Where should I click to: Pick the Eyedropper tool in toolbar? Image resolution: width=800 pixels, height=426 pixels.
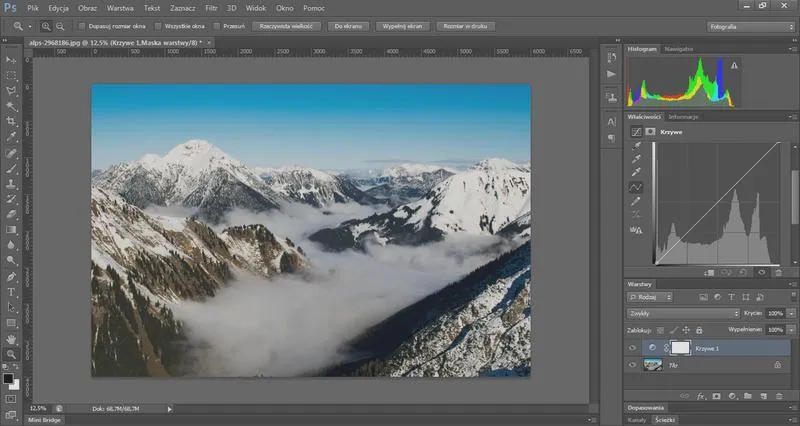click(11, 136)
